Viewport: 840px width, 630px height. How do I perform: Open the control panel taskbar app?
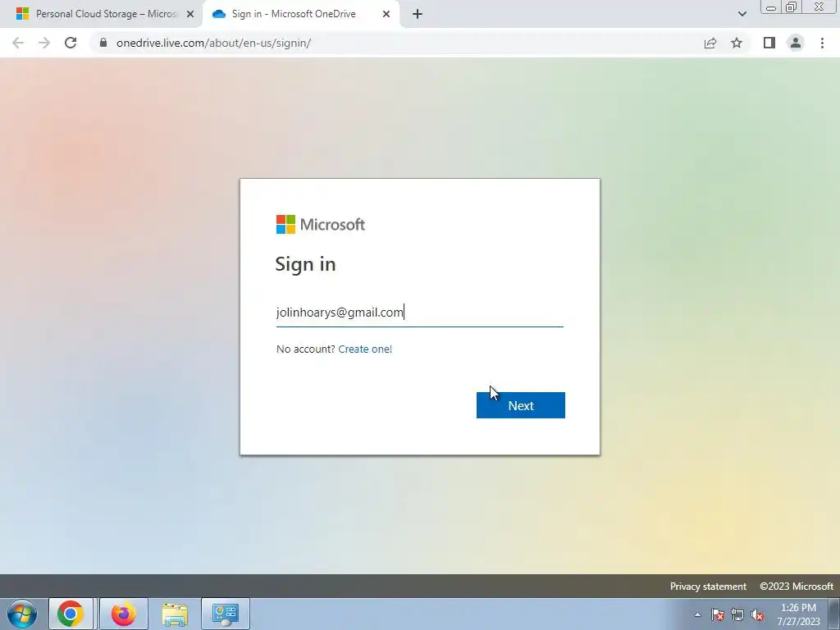pyautogui.click(x=226, y=614)
